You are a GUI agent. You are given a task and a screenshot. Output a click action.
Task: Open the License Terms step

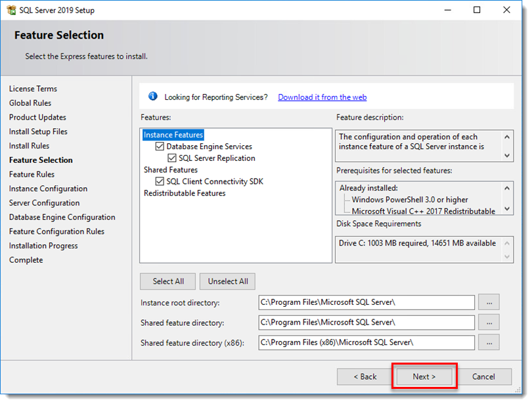33,88
